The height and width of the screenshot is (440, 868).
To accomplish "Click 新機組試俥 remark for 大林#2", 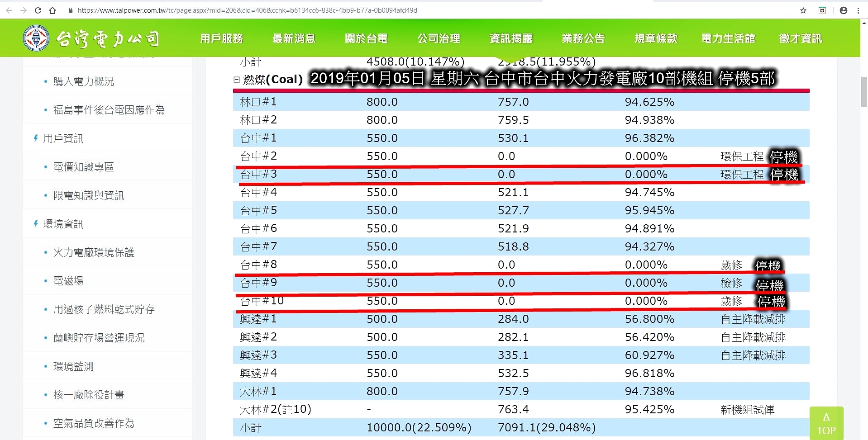I will tap(748, 410).
